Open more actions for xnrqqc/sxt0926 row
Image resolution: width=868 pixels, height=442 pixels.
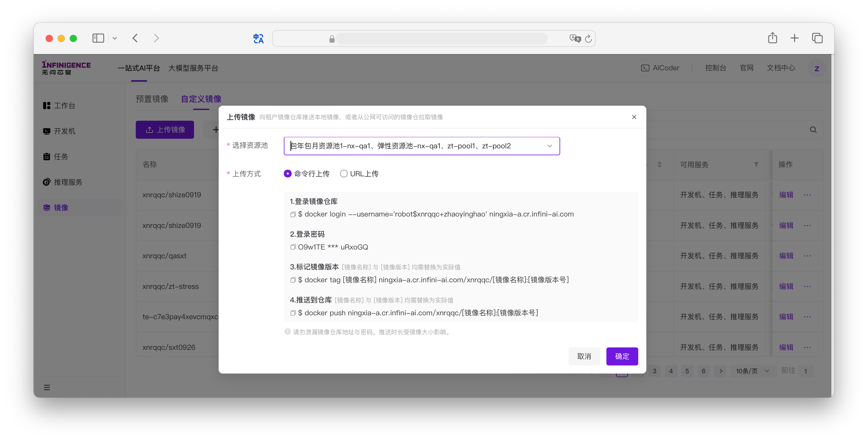tap(807, 347)
